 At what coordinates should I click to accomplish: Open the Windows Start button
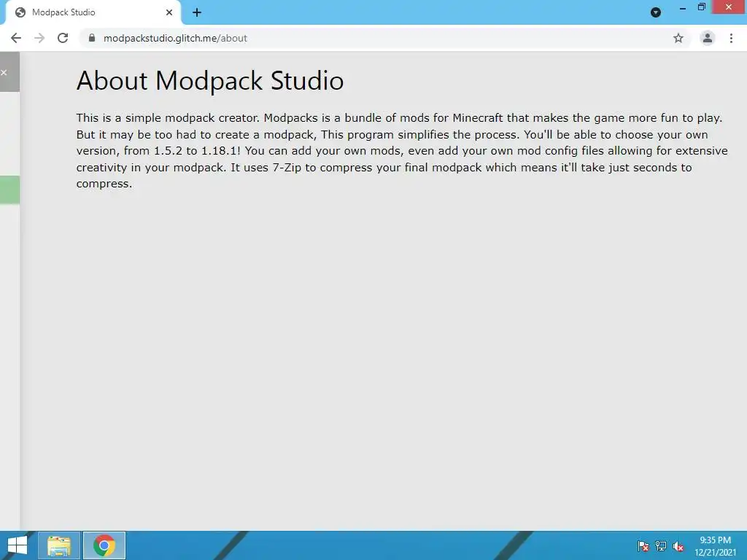tap(18, 545)
